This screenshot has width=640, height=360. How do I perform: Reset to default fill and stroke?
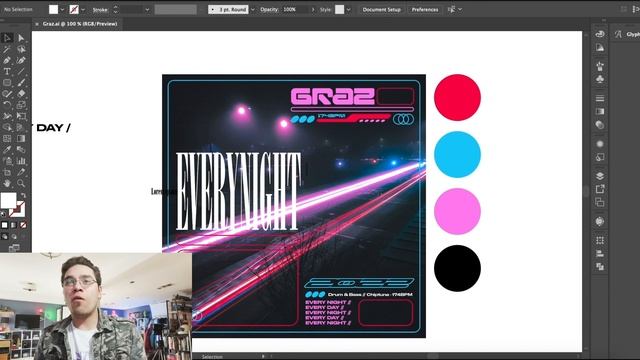tap(4, 213)
